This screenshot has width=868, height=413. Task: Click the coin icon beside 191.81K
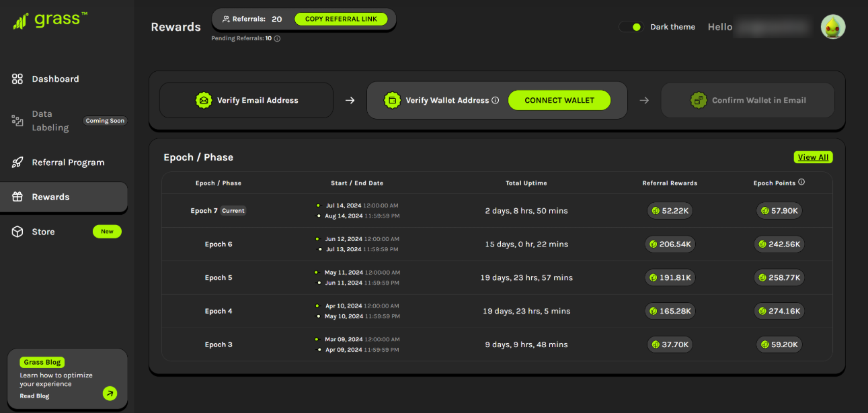pyautogui.click(x=654, y=277)
